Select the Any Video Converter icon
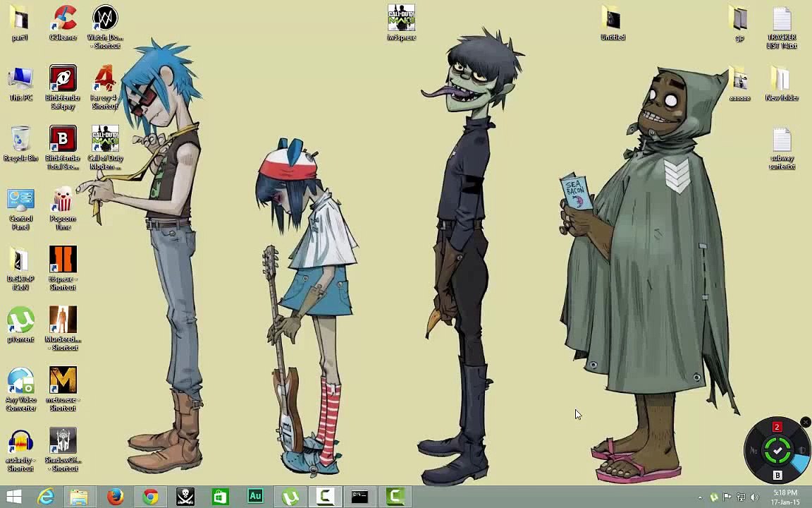The width and height of the screenshot is (812, 508). pyautogui.click(x=20, y=382)
